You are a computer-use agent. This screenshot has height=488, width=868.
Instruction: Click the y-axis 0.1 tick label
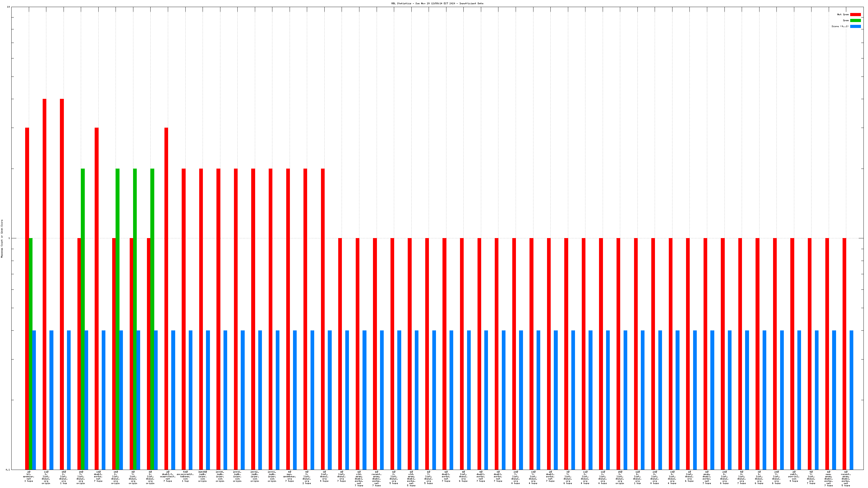coord(8,469)
